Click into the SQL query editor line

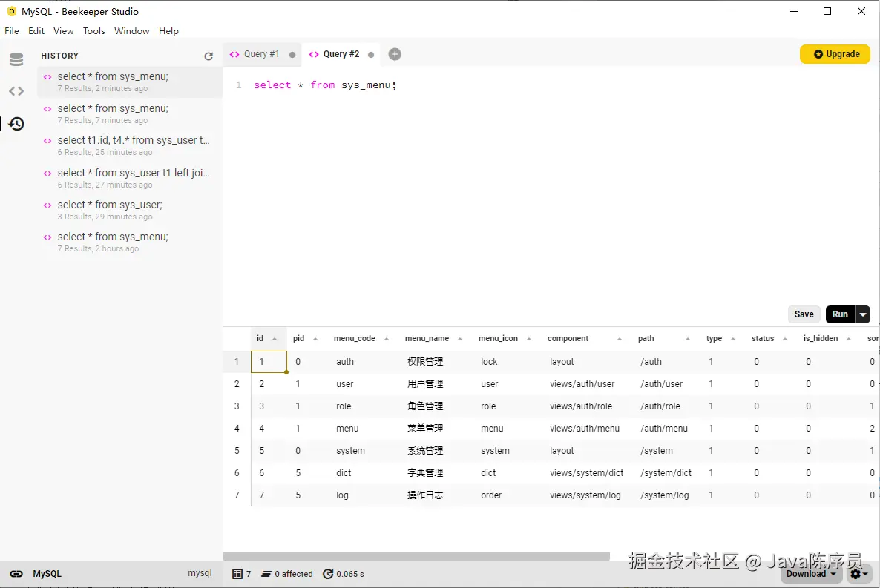(325, 85)
